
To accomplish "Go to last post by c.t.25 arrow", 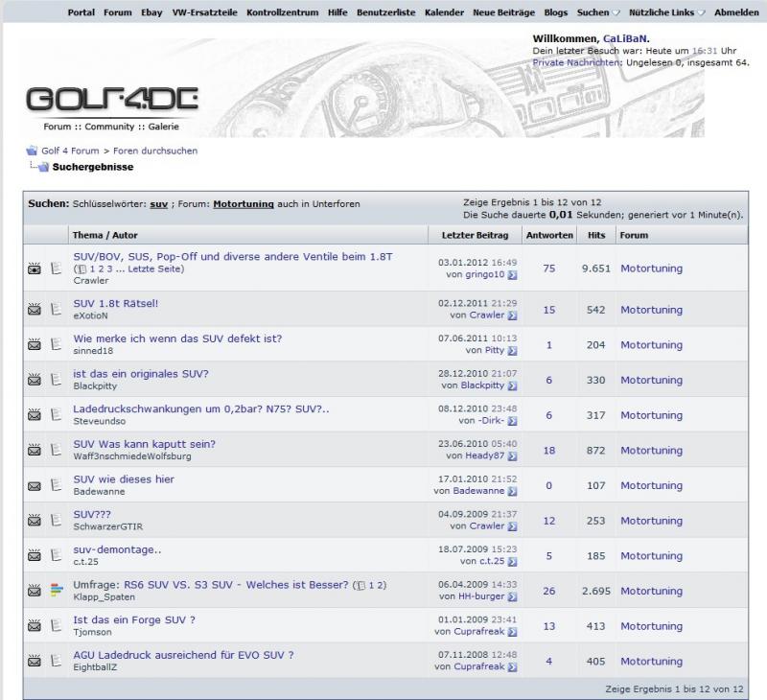I will [x=512, y=562].
